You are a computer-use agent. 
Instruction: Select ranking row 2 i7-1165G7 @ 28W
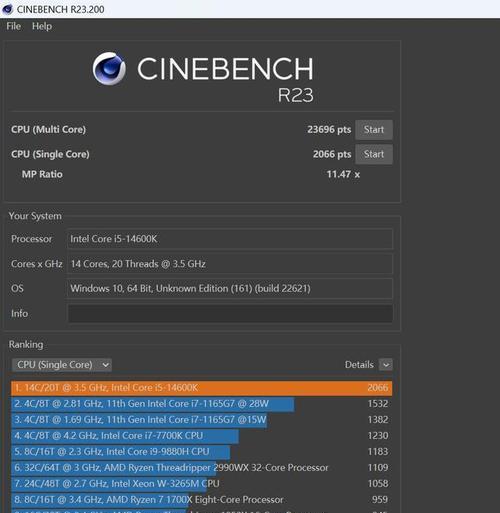pyautogui.click(x=202, y=404)
